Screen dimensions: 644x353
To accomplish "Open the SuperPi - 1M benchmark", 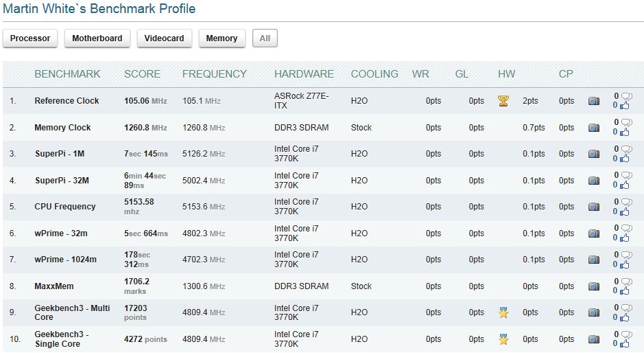I will tap(60, 154).
